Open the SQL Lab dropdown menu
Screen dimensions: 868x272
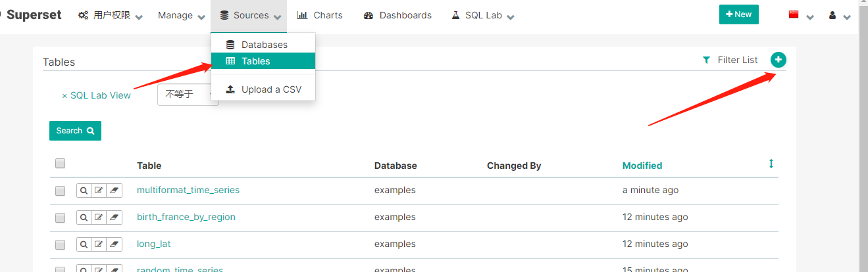pyautogui.click(x=482, y=15)
